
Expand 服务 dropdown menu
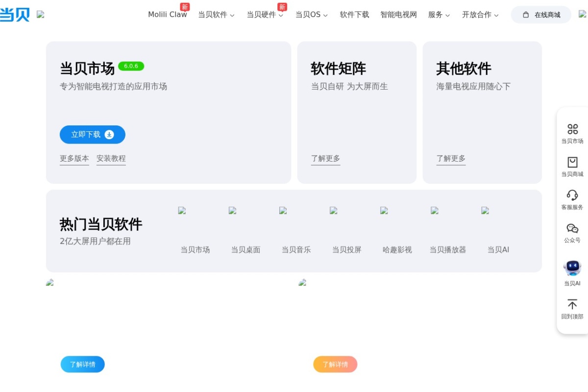(439, 15)
